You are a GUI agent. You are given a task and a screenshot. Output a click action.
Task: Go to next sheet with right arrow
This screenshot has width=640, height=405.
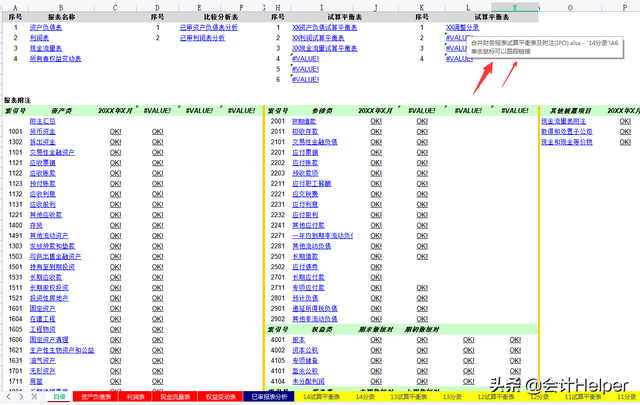click(x=21, y=396)
